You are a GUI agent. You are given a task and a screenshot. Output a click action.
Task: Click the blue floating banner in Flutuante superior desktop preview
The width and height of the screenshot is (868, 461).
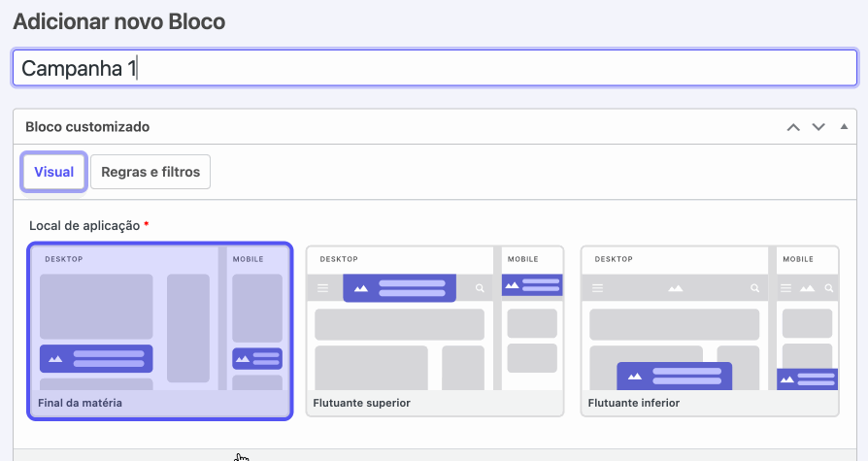[399, 288]
